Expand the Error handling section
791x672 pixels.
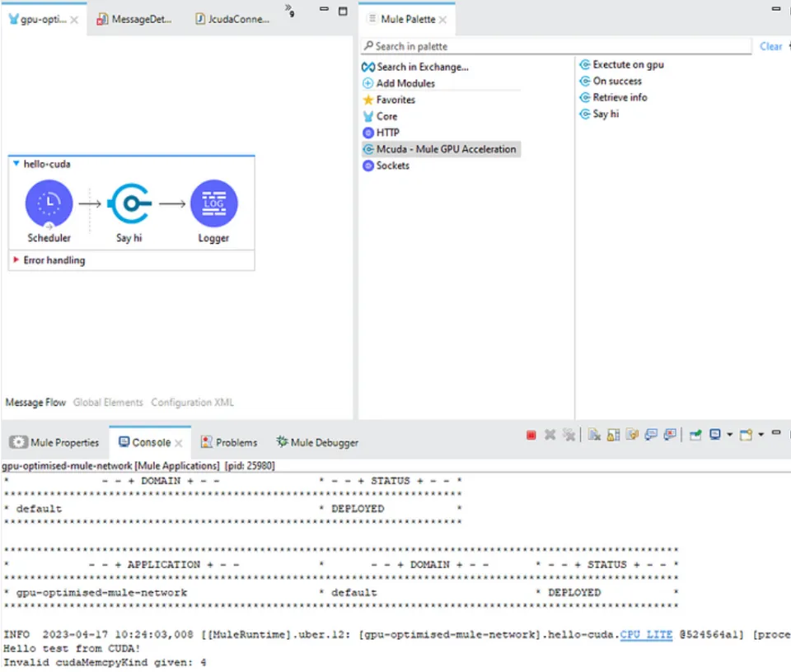tap(16, 259)
